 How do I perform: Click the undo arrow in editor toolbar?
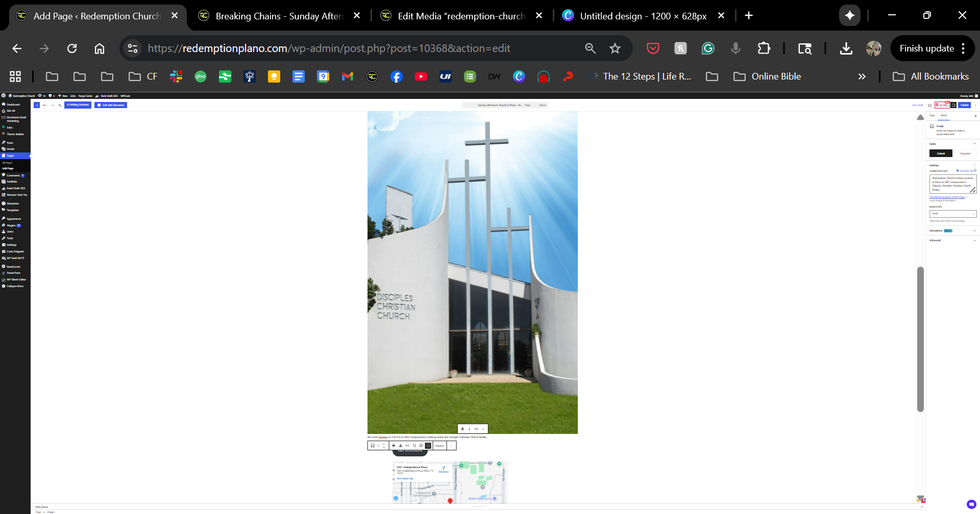point(44,105)
